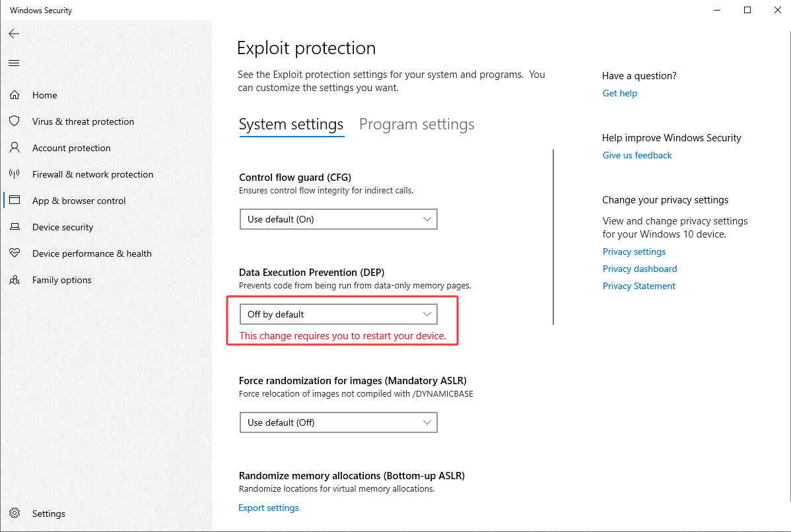Click the Home house icon

(15, 95)
